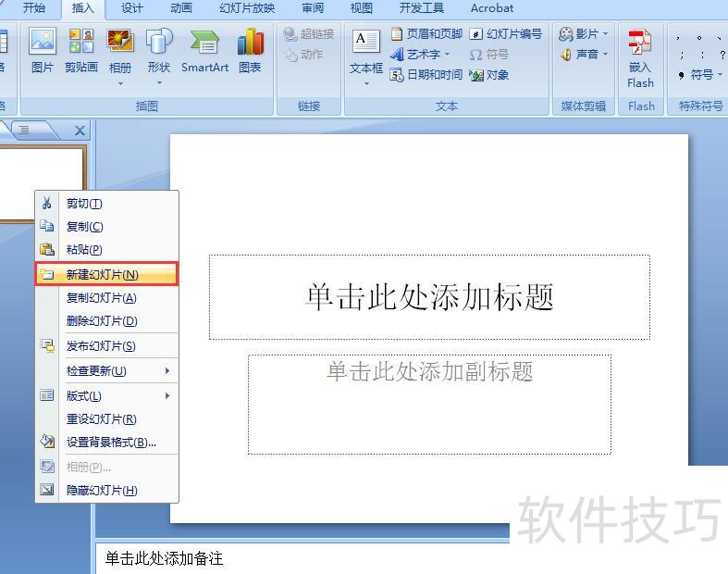Insert a picture with the 图片 icon
This screenshot has width=728, height=574.
[43, 50]
